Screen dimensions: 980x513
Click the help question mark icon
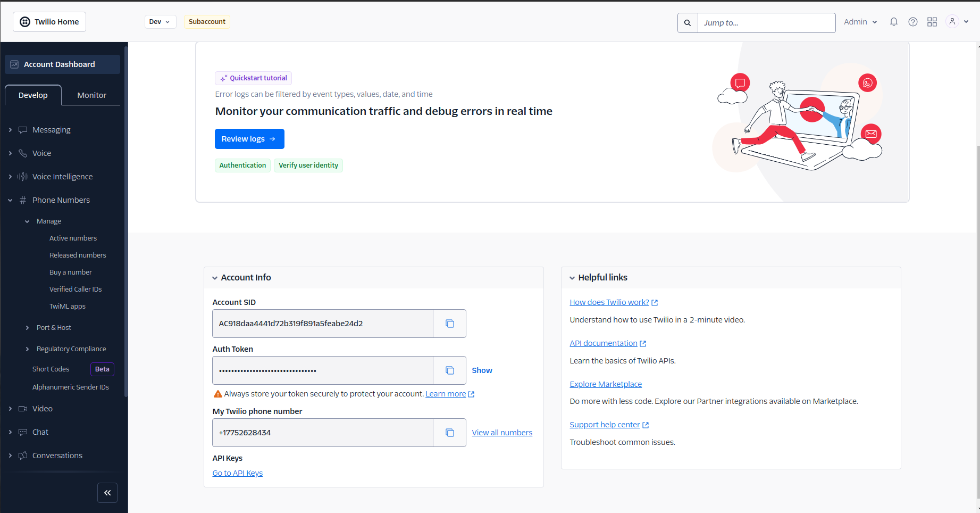click(913, 22)
